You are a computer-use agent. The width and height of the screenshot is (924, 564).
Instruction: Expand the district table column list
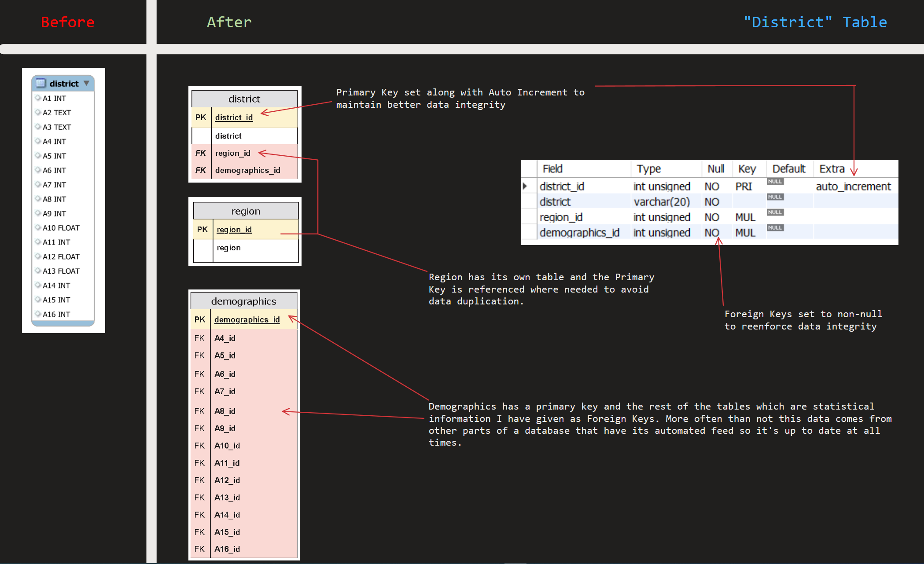[x=87, y=83]
